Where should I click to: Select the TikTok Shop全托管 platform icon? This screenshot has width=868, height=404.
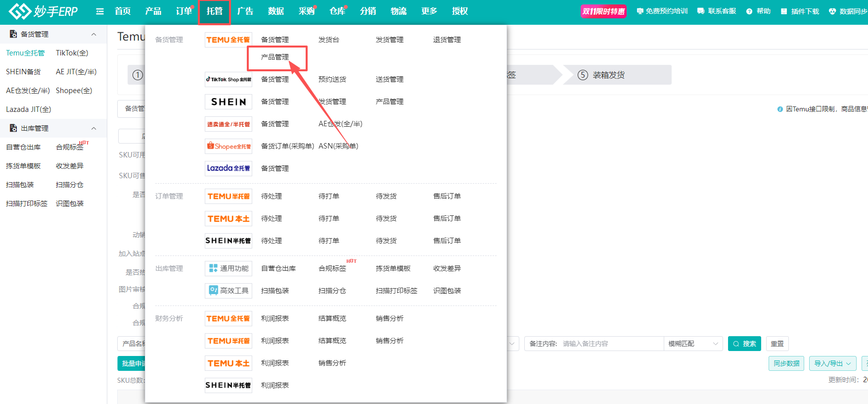[228, 79]
